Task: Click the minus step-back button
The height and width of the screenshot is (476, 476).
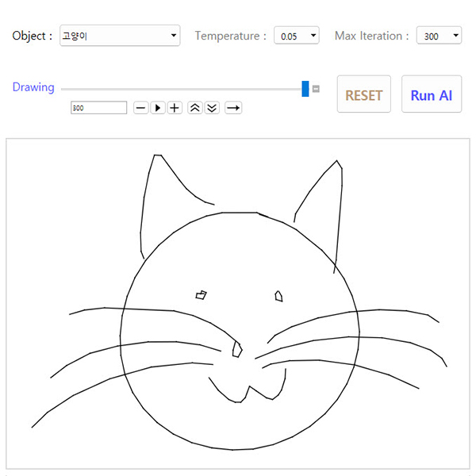Action: (141, 108)
